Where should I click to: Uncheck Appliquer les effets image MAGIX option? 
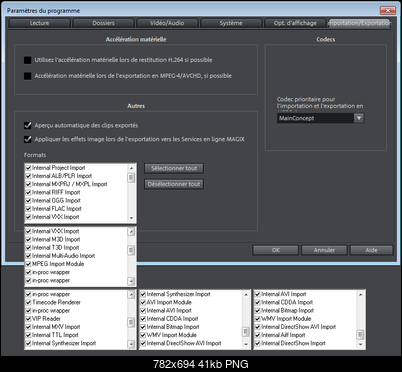point(28,139)
